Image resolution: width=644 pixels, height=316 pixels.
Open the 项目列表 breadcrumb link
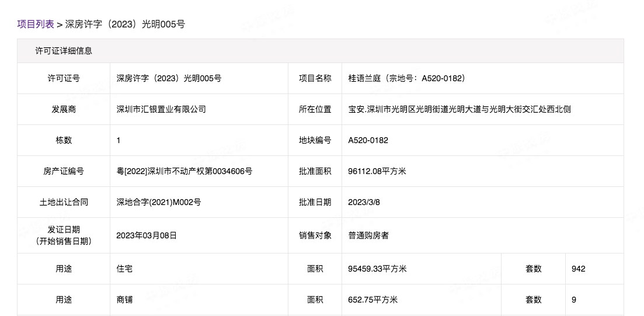click(35, 25)
